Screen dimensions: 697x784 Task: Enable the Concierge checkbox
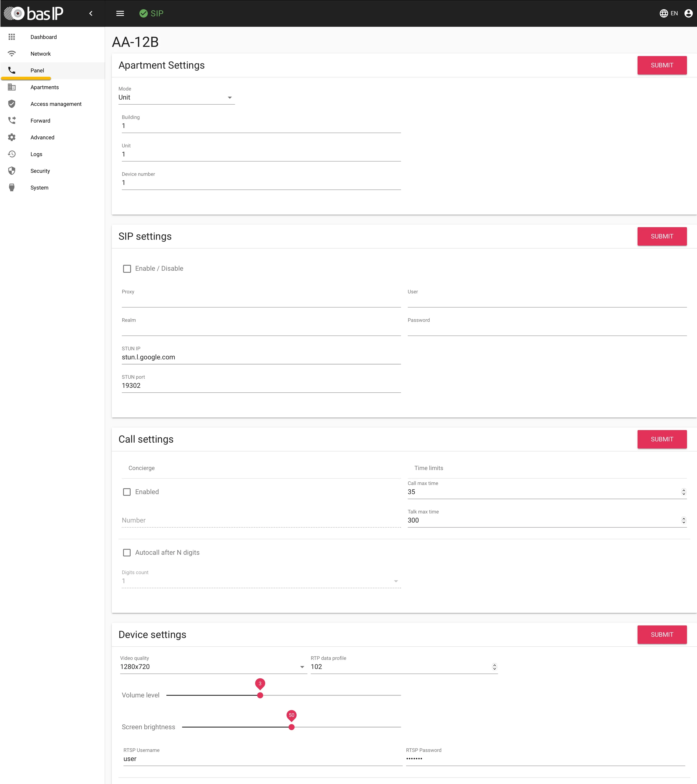(x=127, y=492)
